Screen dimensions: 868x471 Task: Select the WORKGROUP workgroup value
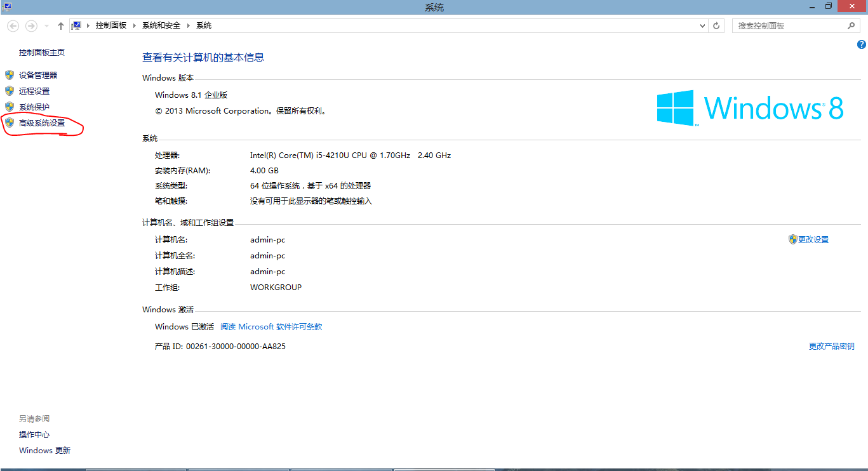276,288
